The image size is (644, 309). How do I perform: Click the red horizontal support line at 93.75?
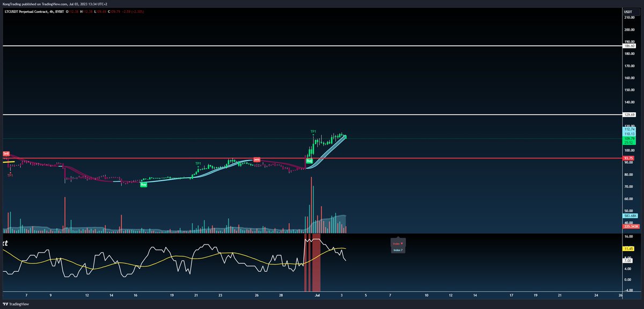311,159
